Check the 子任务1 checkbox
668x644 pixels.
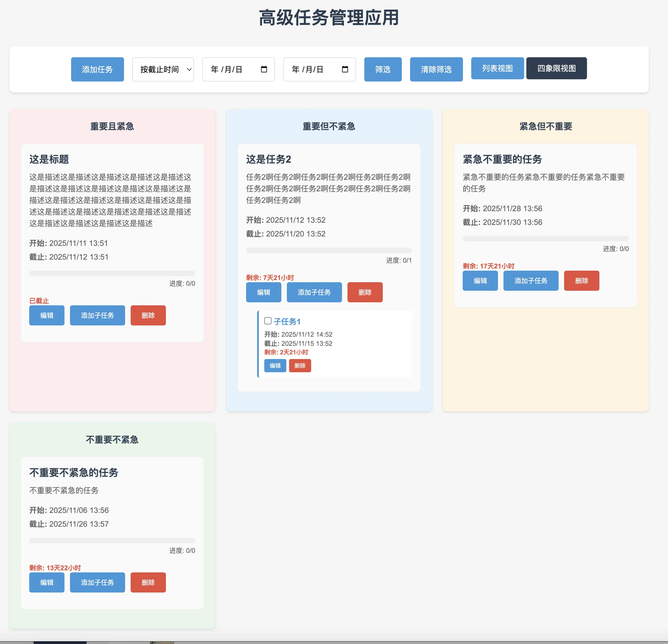(x=268, y=321)
